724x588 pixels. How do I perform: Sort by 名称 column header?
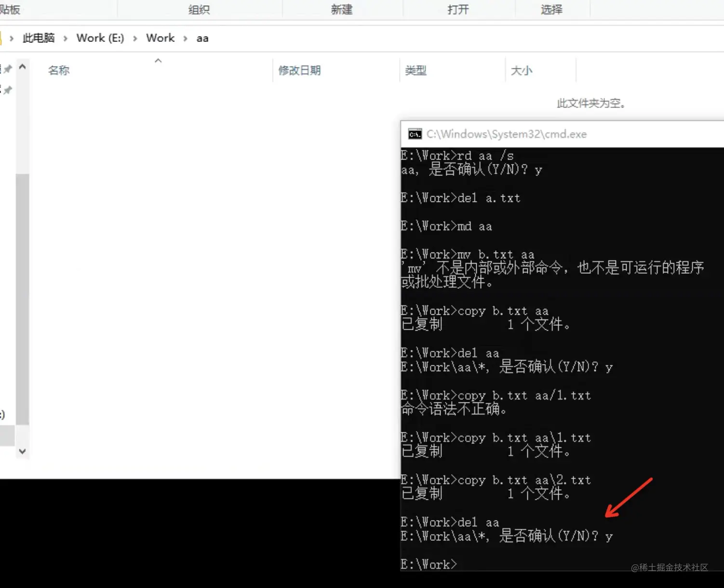point(59,70)
